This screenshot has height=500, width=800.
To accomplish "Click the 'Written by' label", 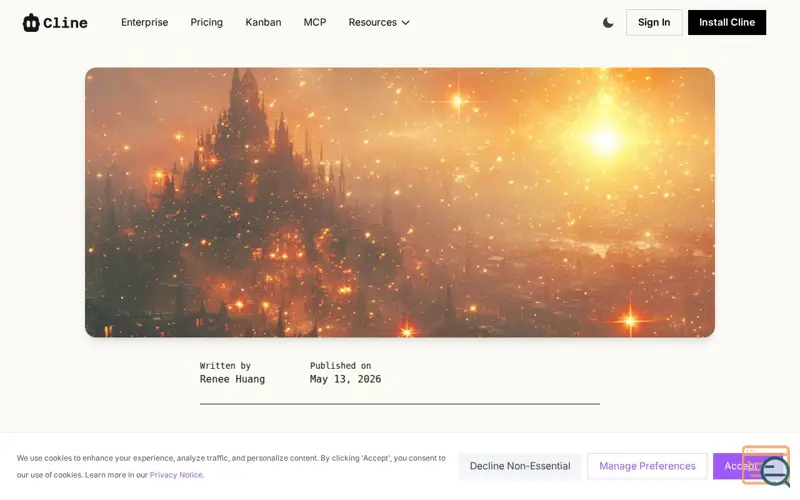I will click(225, 366).
